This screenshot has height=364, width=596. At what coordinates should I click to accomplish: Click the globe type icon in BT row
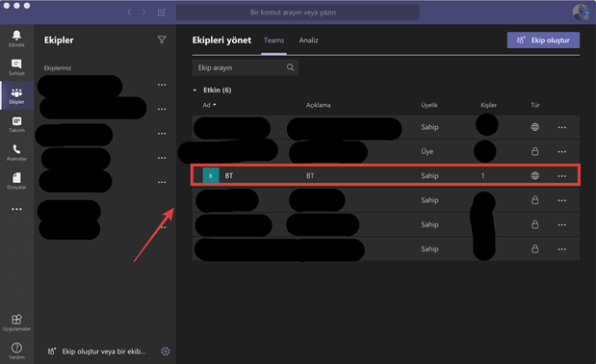(534, 175)
